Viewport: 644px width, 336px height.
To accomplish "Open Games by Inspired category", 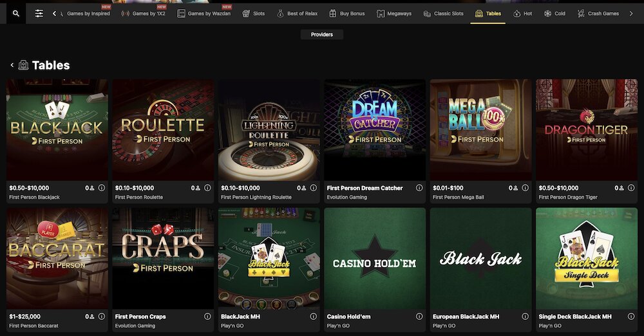I will coord(85,14).
